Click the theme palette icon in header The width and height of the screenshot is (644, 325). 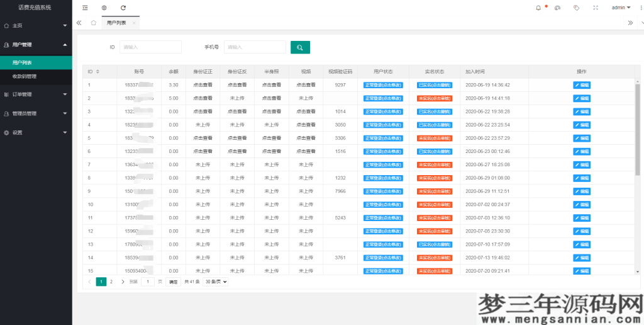click(x=557, y=8)
